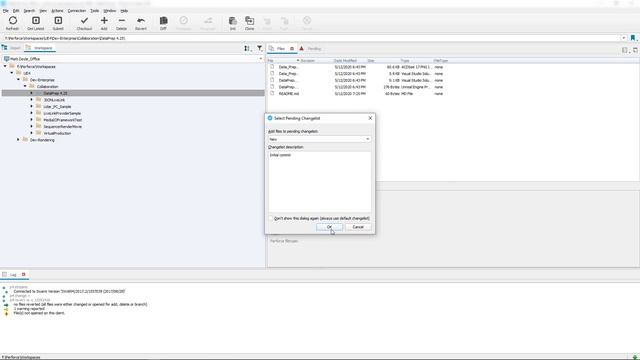The height and width of the screenshot is (360, 640).
Task: Sort by the Size column header
Action: coord(371,60)
